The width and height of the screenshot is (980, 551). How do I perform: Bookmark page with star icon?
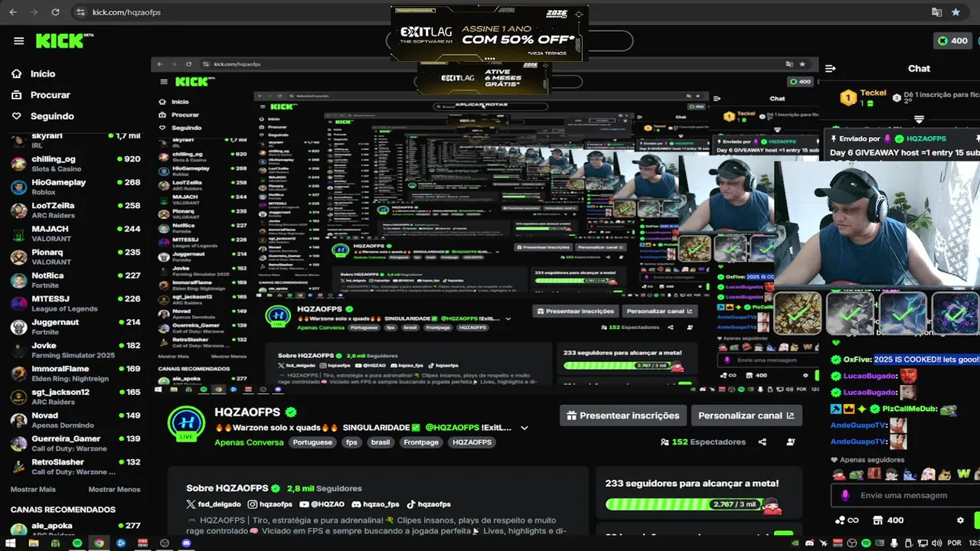pyautogui.click(x=955, y=12)
